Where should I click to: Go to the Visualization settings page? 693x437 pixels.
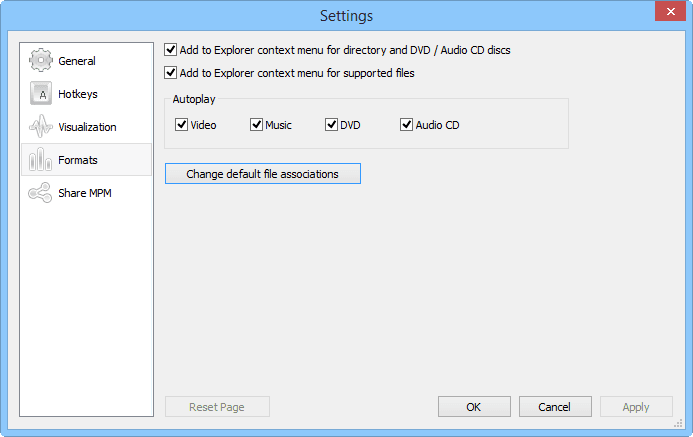pyautogui.click(x=87, y=127)
